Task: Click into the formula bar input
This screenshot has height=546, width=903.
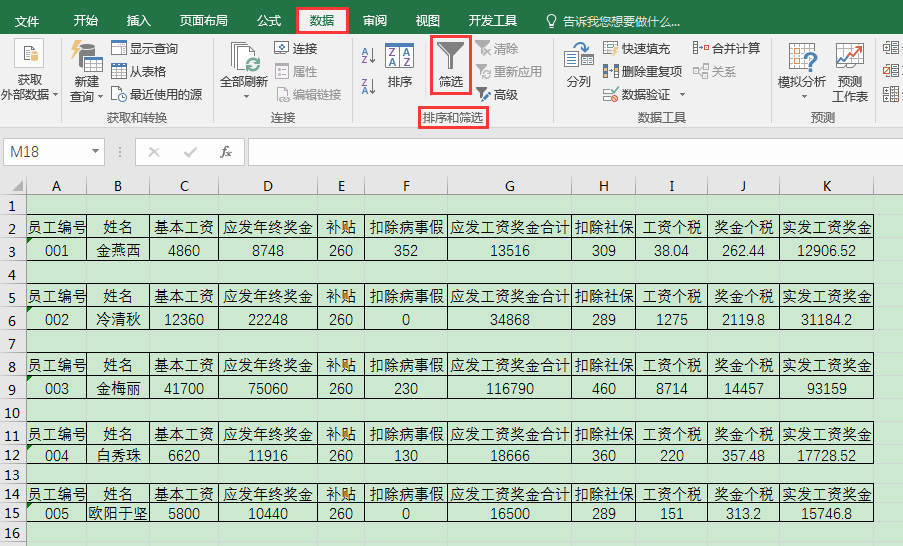Action: click(575, 151)
